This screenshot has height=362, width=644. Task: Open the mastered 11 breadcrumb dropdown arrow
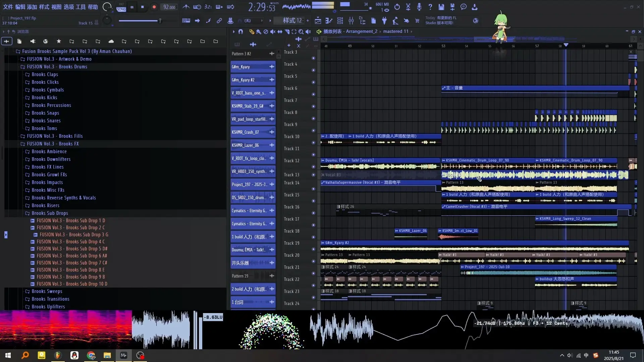tap(412, 32)
